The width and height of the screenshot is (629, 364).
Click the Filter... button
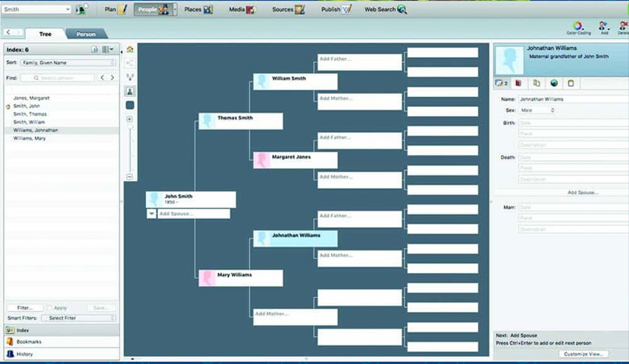point(25,308)
